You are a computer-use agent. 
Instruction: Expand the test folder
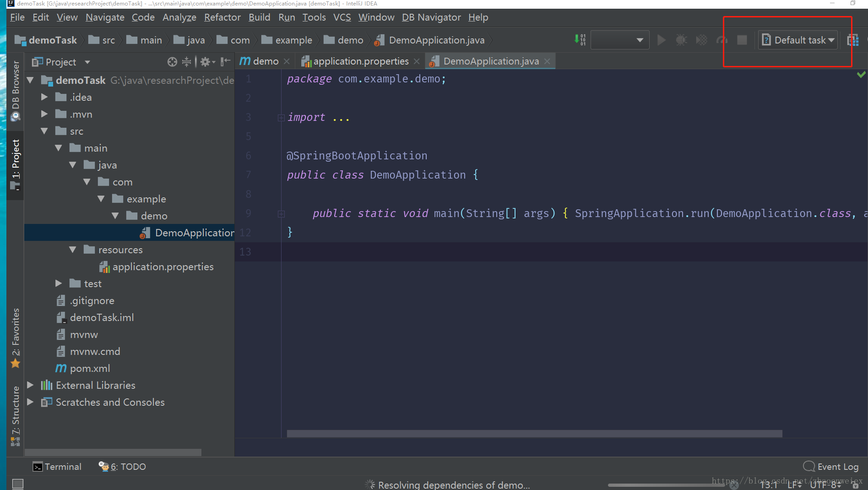(x=59, y=283)
